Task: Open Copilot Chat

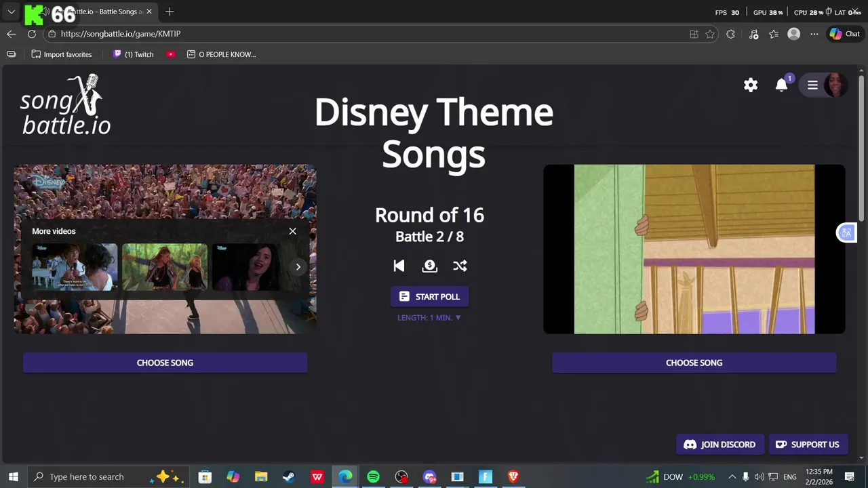Action: click(844, 34)
